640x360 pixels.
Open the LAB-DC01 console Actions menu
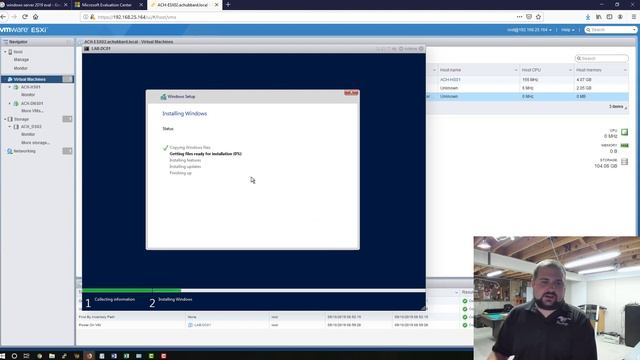[x=408, y=49]
